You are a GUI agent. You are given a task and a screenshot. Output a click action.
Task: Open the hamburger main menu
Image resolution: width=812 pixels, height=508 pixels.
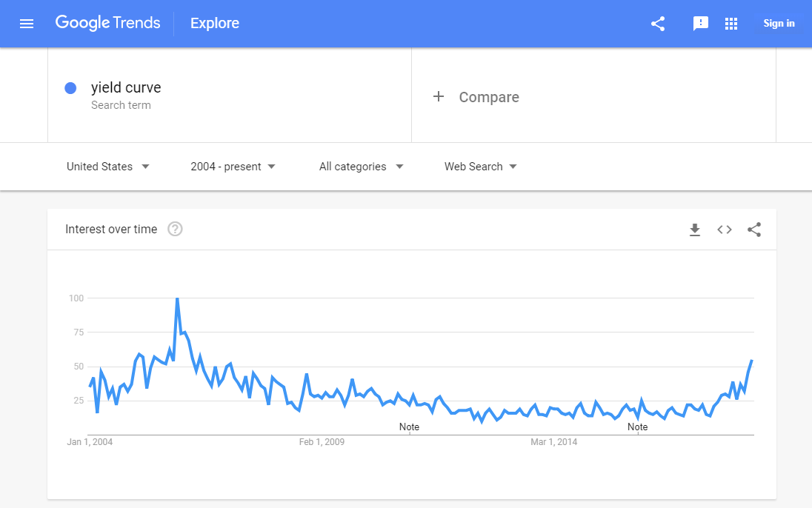coord(27,24)
